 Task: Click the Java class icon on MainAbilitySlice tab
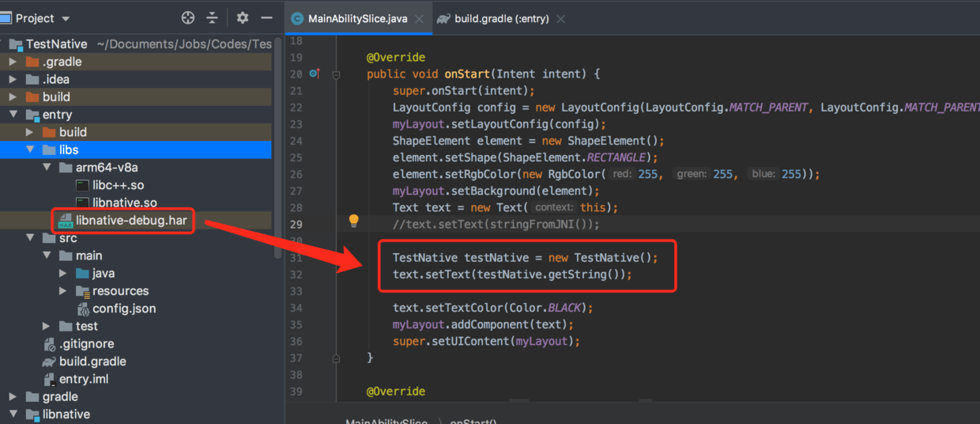click(297, 18)
